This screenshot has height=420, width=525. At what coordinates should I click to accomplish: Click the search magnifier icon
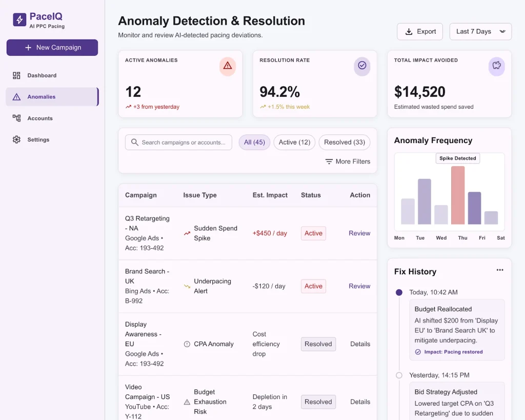(x=135, y=143)
